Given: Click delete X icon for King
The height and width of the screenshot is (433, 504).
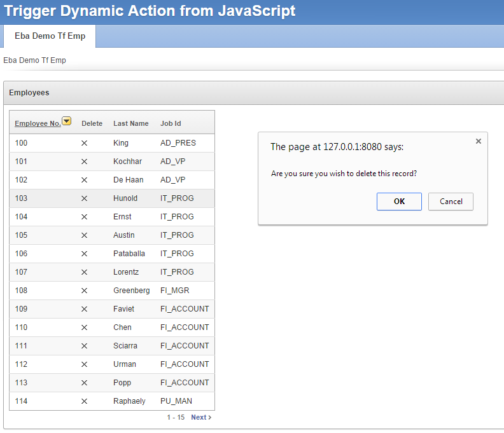Looking at the screenshot, I should (84, 143).
